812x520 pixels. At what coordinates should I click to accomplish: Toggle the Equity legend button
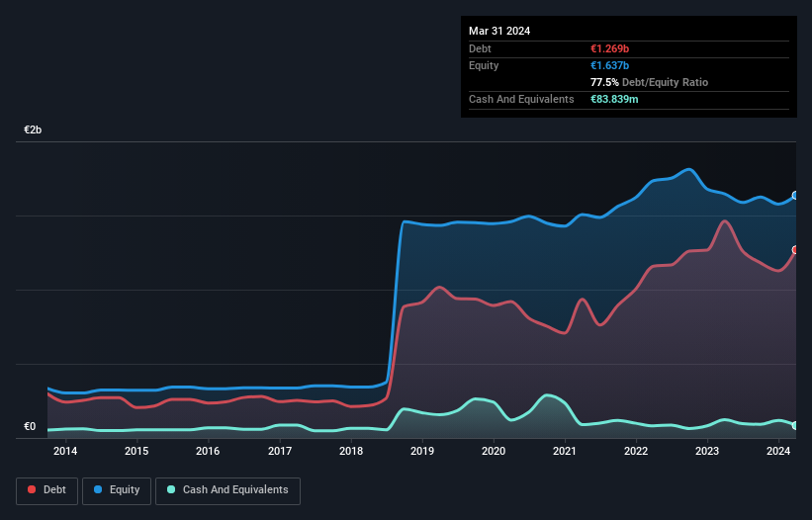click(x=117, y=490)
